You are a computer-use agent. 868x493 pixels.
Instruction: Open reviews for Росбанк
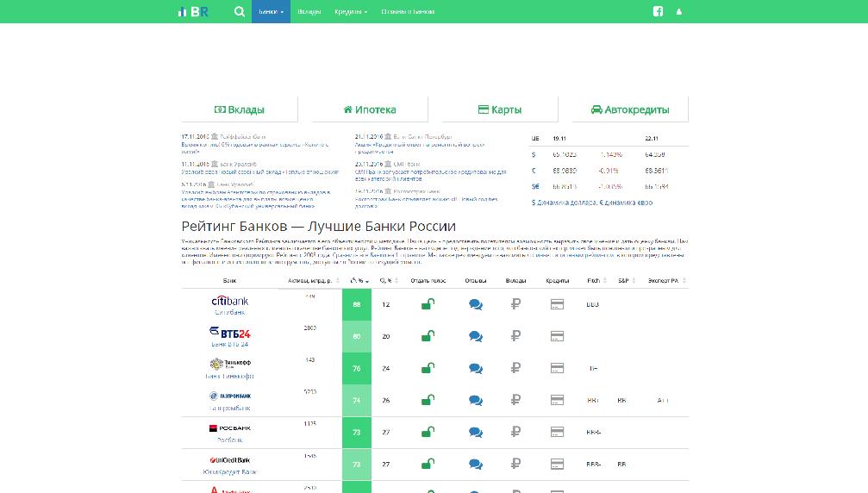click(476, 432)
